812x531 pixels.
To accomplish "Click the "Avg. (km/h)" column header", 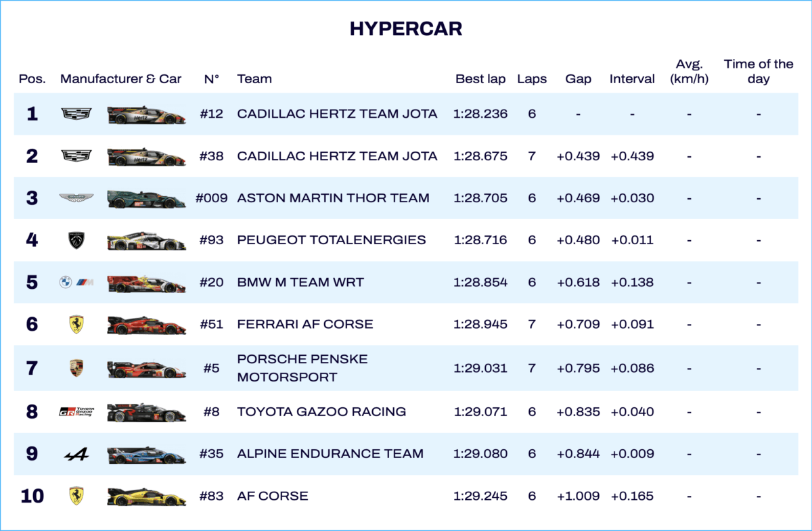I will click(689, 72).
